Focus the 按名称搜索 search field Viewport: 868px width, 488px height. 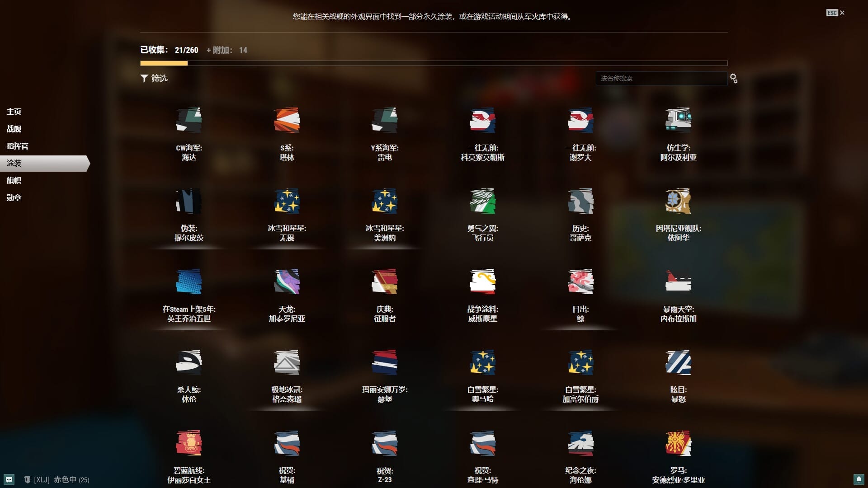pos(661,78)
